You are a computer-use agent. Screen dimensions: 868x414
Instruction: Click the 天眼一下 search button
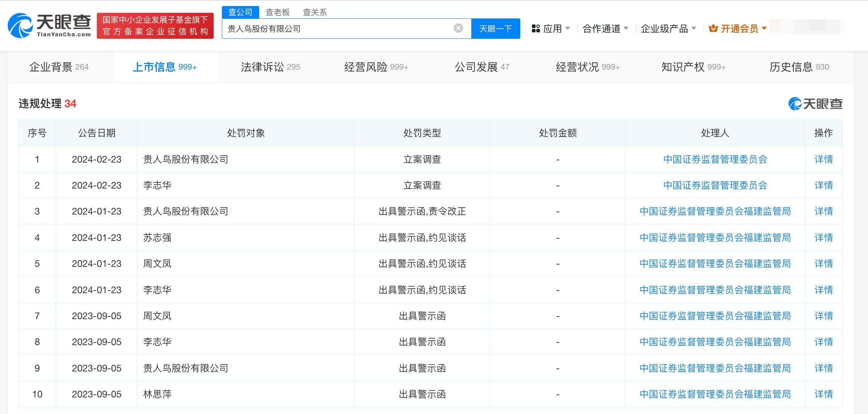495,29
